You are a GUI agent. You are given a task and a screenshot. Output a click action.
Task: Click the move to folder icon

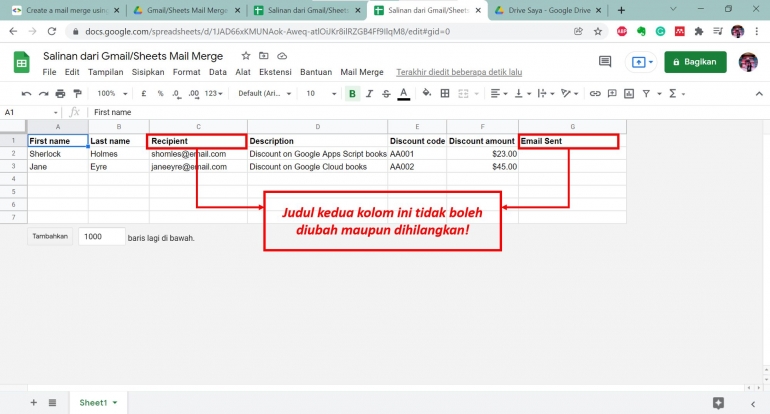[264, 55]
